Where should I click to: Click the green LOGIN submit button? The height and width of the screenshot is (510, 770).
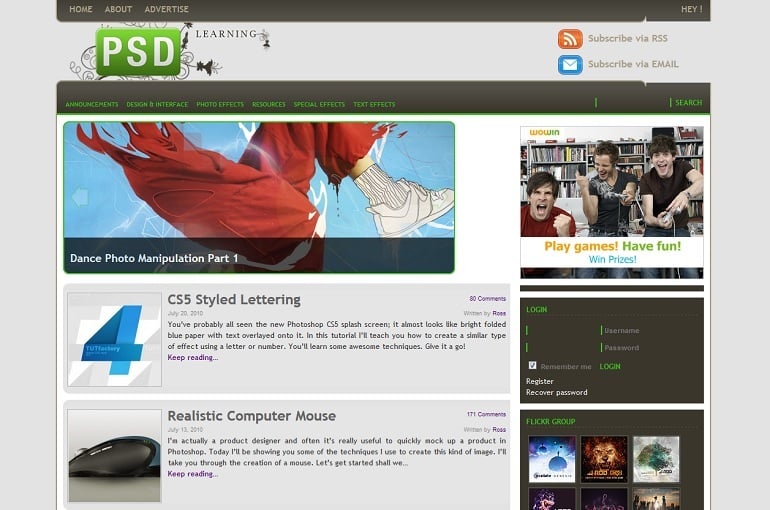coord(610,366)
